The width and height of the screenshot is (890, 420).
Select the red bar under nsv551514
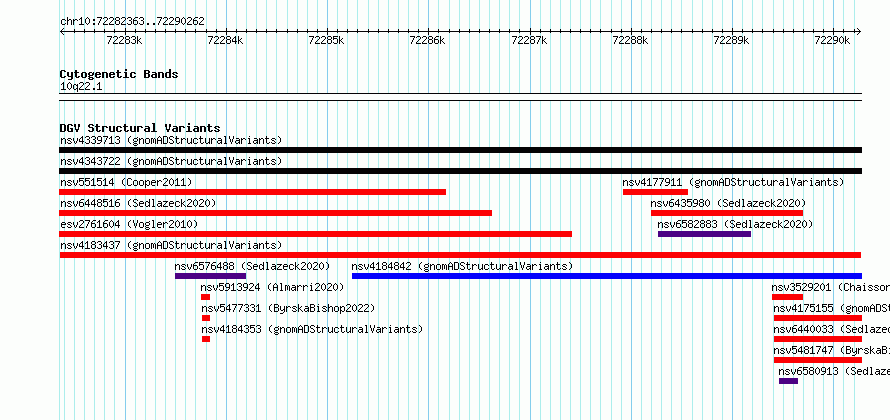(x=253, y=192)
